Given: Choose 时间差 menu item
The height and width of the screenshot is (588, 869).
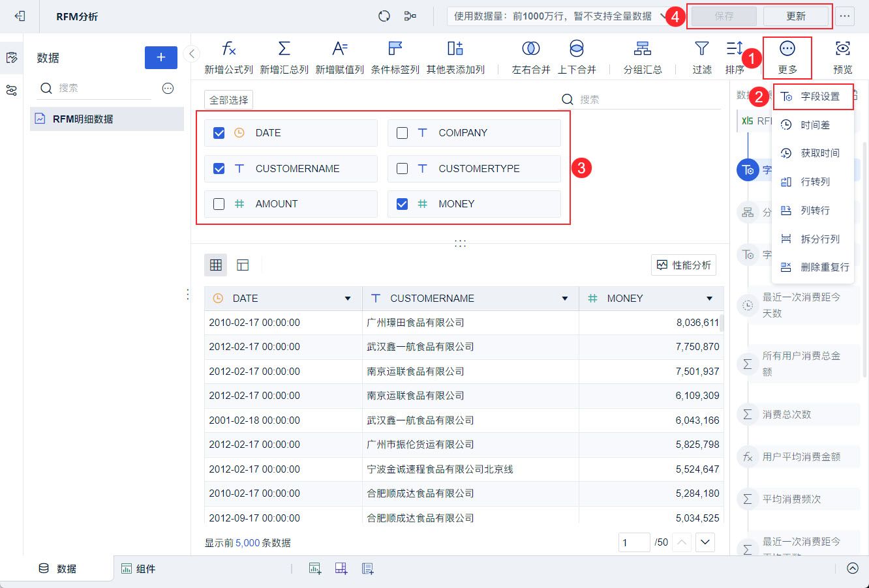Looking at the screenshot, I should (x=813, y=125).
